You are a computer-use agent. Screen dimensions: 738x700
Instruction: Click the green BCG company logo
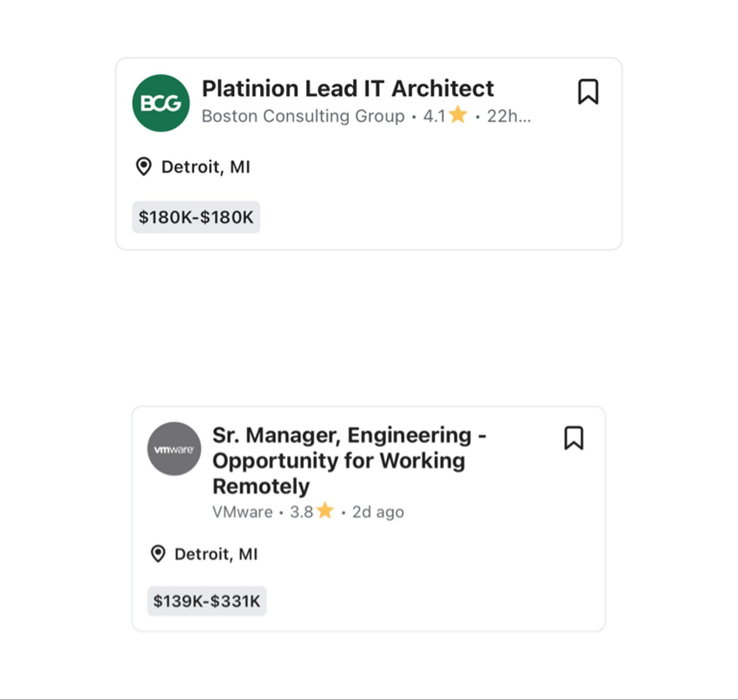(161, 103)
